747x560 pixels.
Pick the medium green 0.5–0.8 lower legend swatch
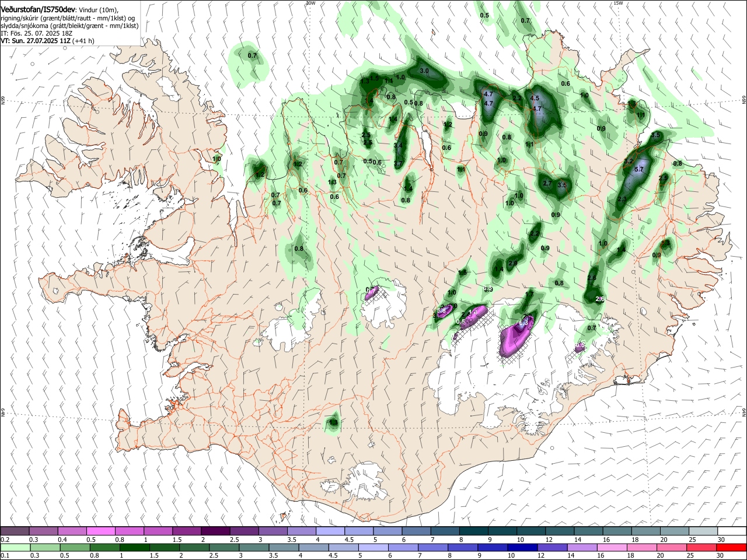[x=75, y=548]
